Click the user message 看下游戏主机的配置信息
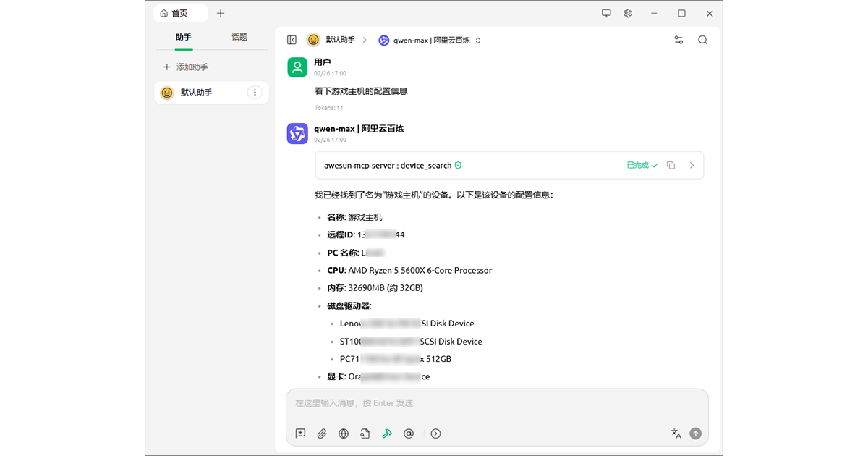 [x=361, y=91]
